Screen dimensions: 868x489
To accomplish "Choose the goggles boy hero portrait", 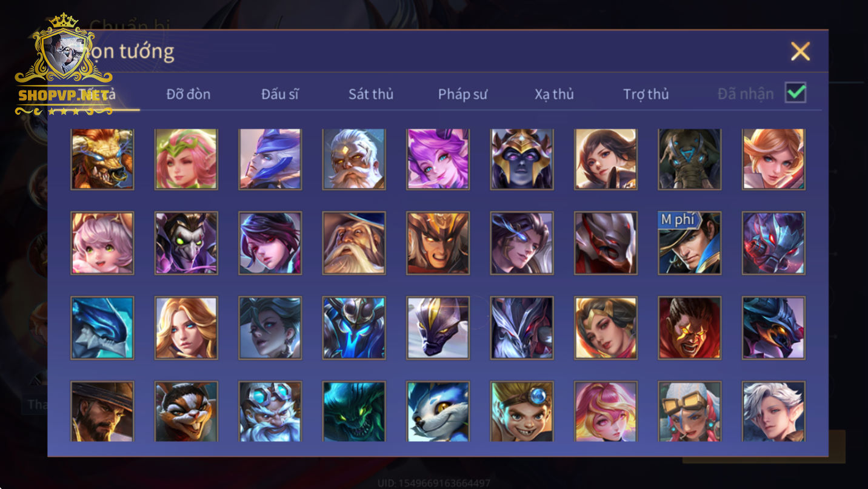I will point(522,411).
